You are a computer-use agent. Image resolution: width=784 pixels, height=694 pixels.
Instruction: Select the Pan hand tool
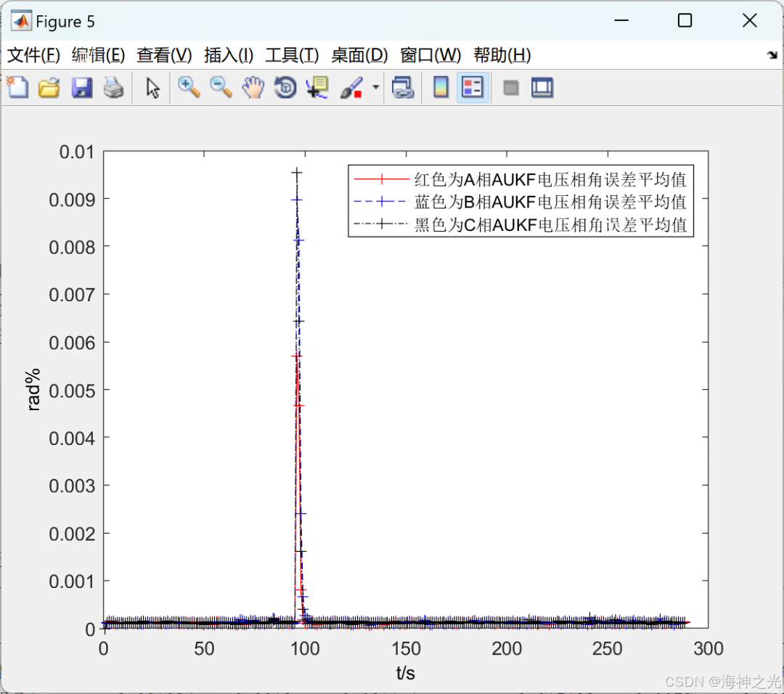point(253,88)
